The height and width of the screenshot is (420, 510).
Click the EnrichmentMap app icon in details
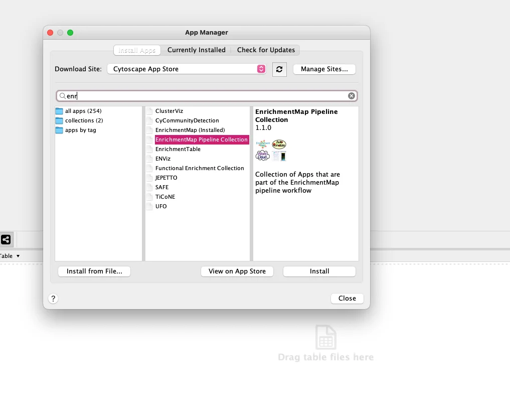pos(263,144)
